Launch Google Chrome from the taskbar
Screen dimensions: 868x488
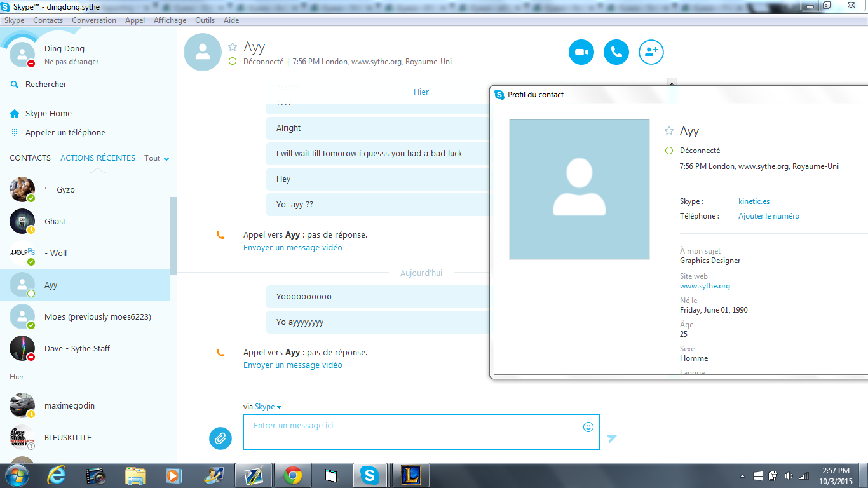pyautogui.click(x=293, y=475)
